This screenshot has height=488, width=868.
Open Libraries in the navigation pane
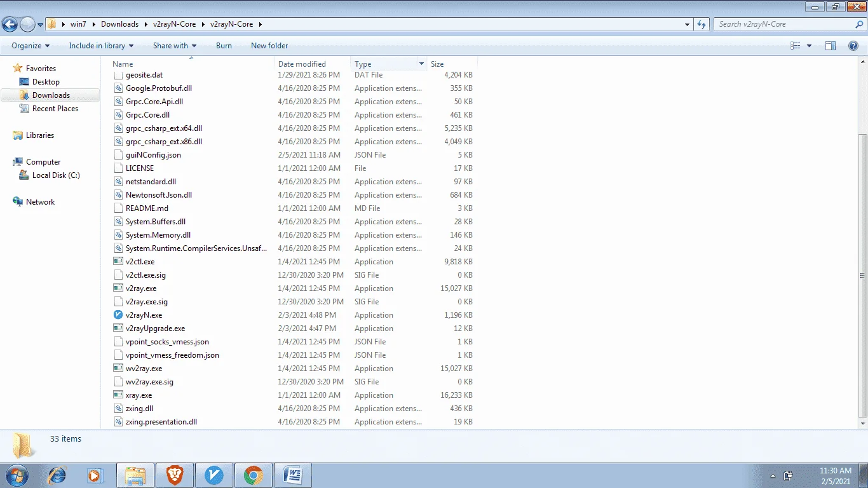40,135
